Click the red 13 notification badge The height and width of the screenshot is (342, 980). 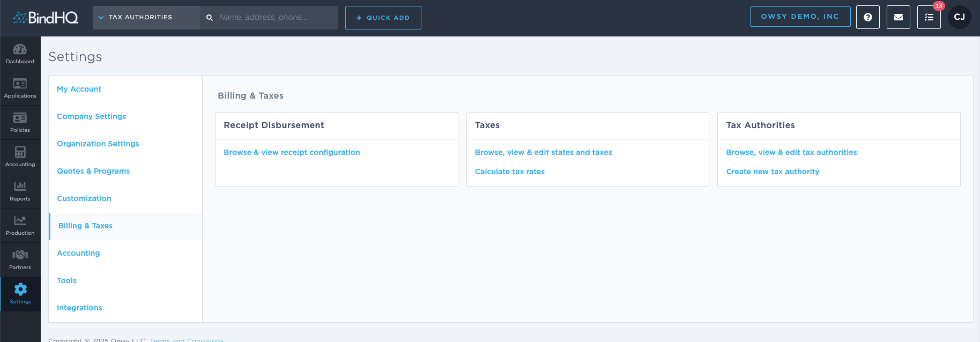click(939, 6)
